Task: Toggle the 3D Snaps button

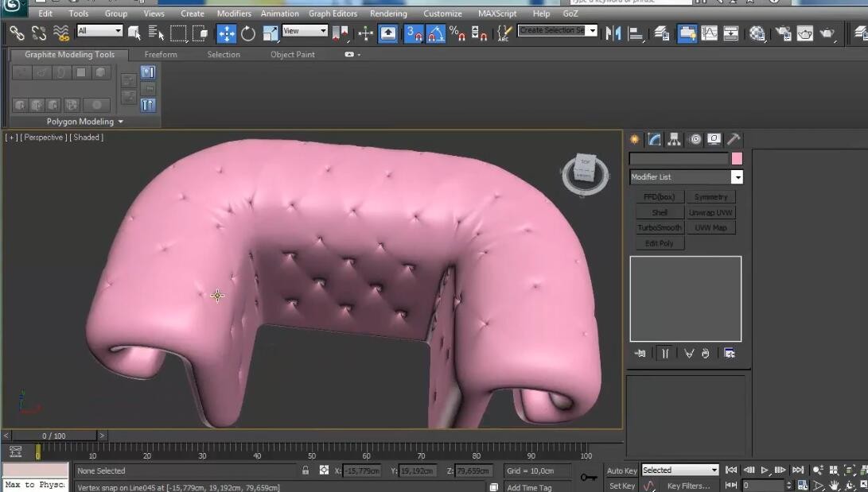Action: pos(414,33)
